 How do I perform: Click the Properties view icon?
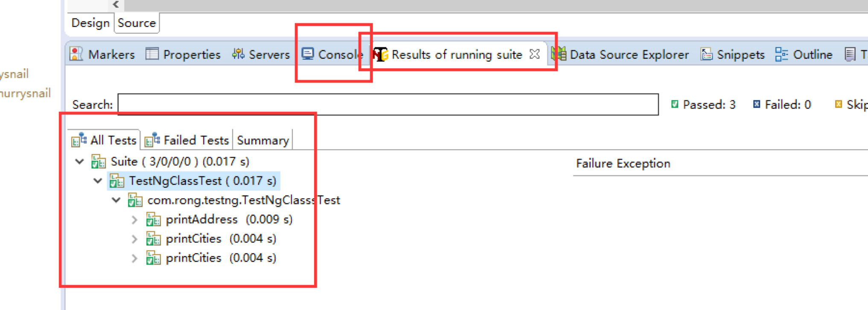[152, 54]
